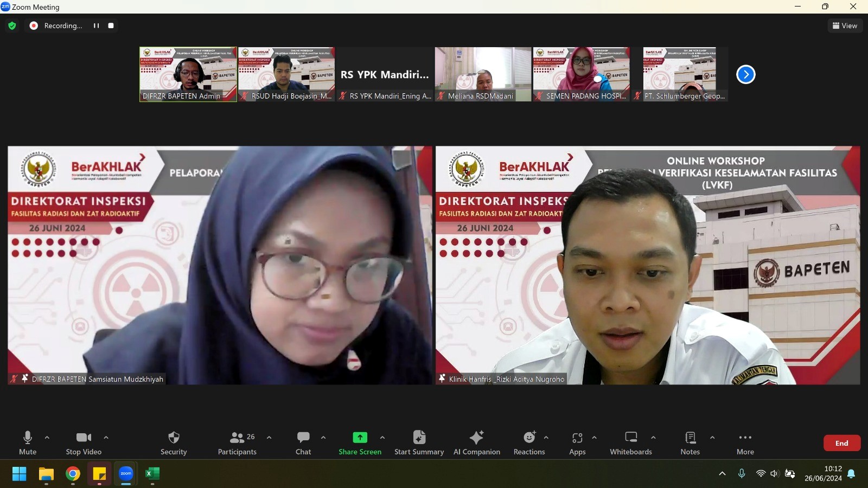This screenshot has width=868, height=488.
Task: Stop the recording
Action: (111, 25)
